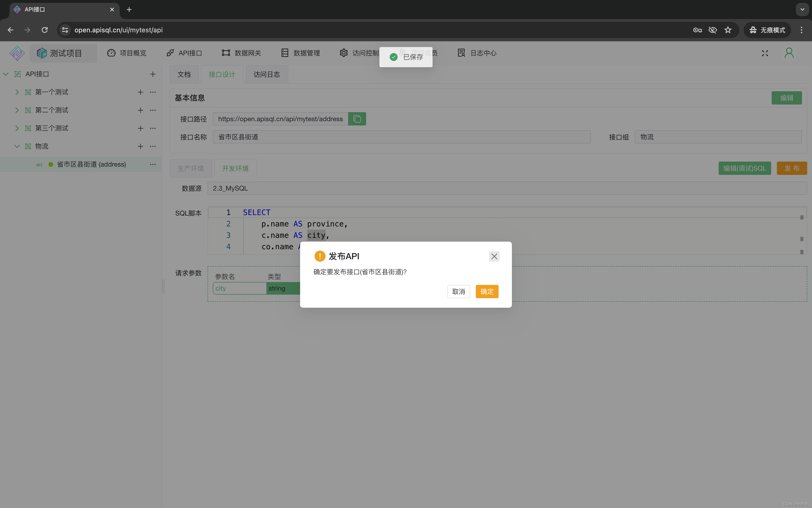The width and height of the screenshot is (812, 508).
Task: Add API to 物流 group via plus
Action: click(x=140, y=146)
